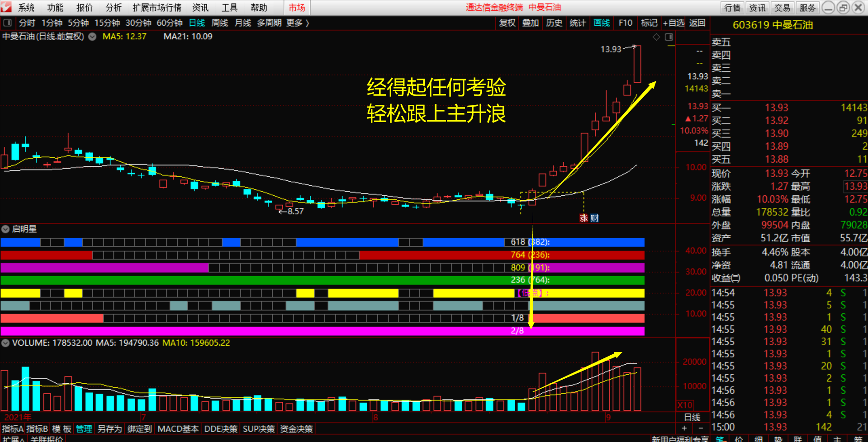Click the 返回 back button
This screenshot has width=868, height=442.
pyautogui.click(x=697, y=23)
